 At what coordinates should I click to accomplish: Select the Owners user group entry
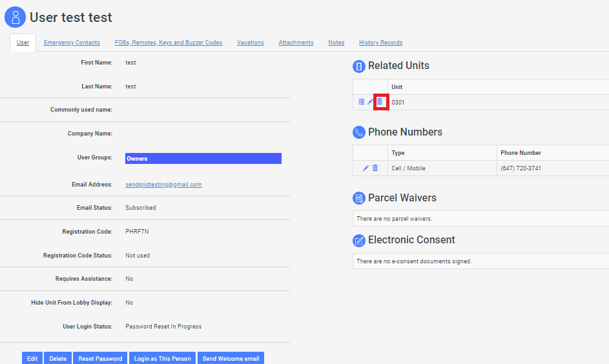(203, 158)
